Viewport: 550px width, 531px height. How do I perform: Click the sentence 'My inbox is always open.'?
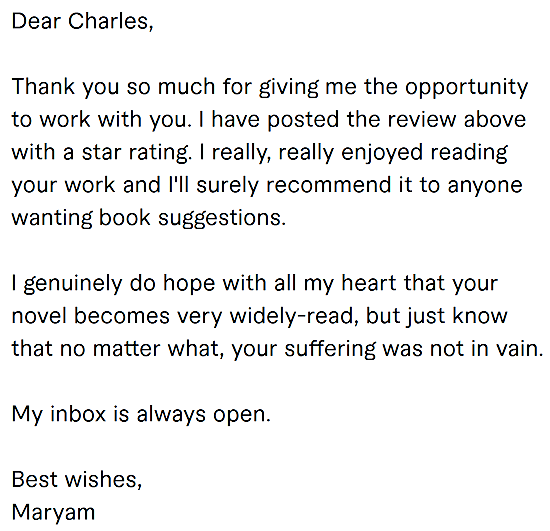point(141,416)
